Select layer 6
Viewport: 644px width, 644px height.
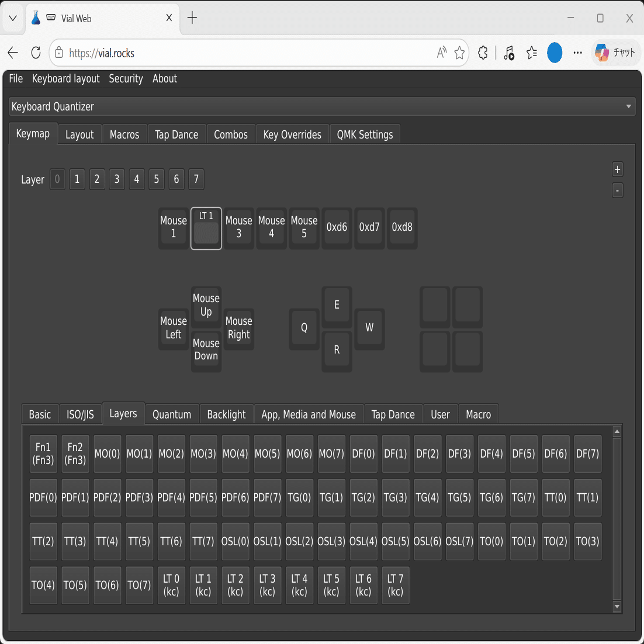176,179
